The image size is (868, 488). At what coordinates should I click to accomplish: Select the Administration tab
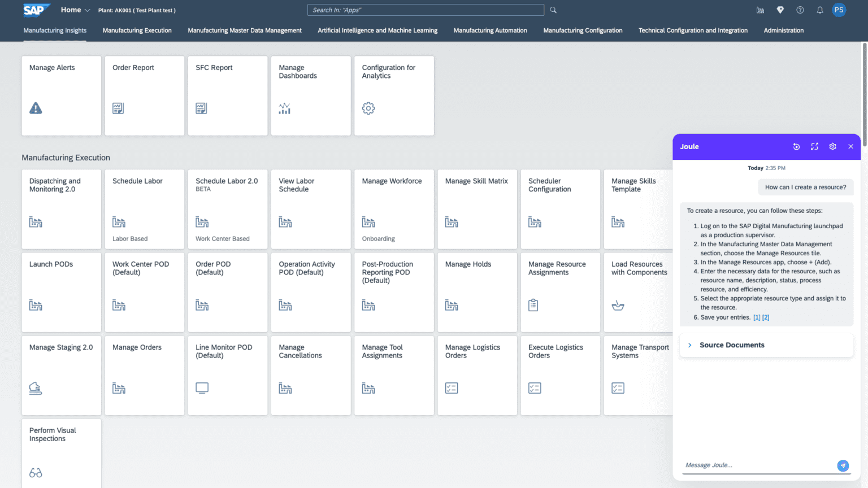click(x=783, y=30)
